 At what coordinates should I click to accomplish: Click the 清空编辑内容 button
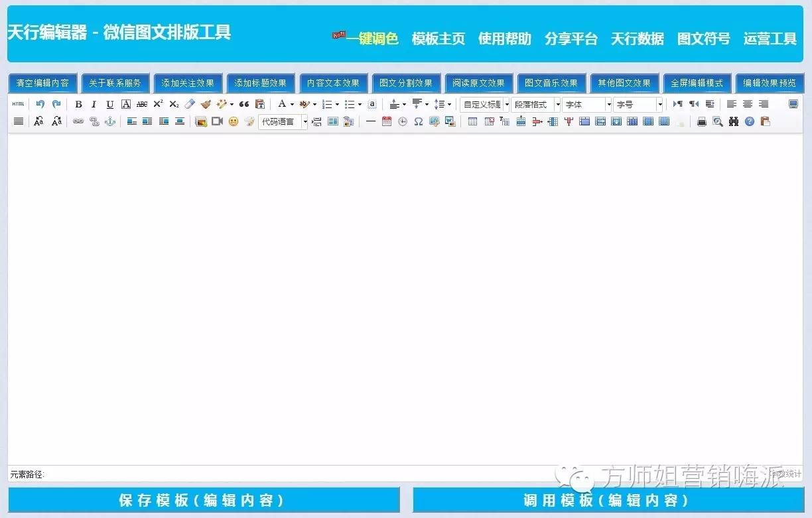click(42, 83)
